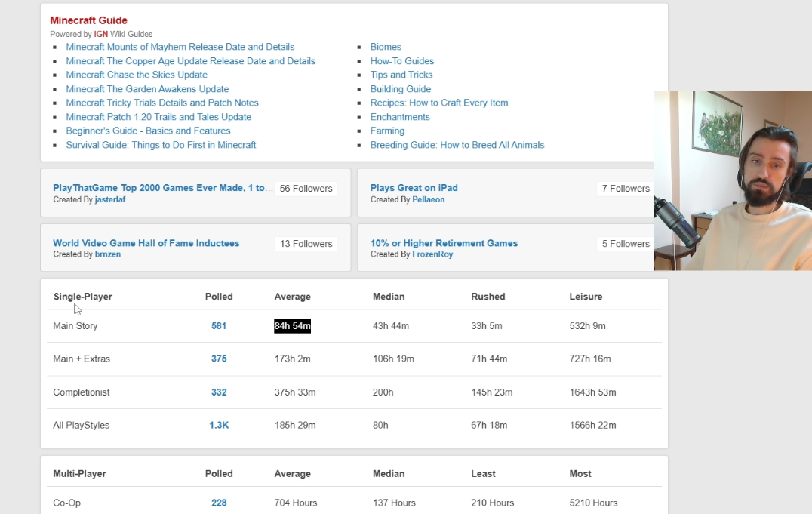Click the Co-Op median 137 Hours
The image size is (812, 514).
tap(394, 503)
